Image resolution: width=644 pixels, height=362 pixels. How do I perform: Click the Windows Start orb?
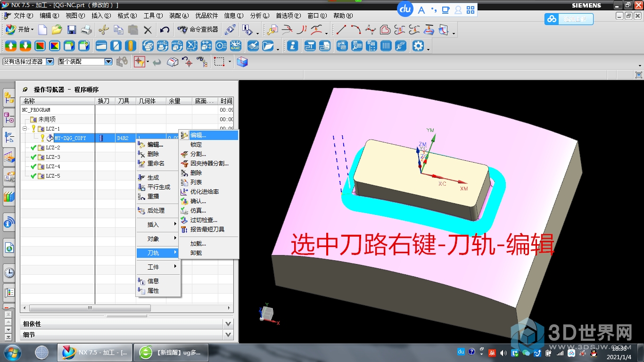point(12,352)
